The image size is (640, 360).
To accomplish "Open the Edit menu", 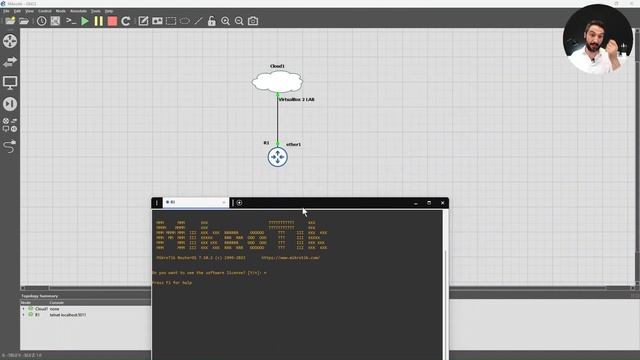I will coord(17,11).
